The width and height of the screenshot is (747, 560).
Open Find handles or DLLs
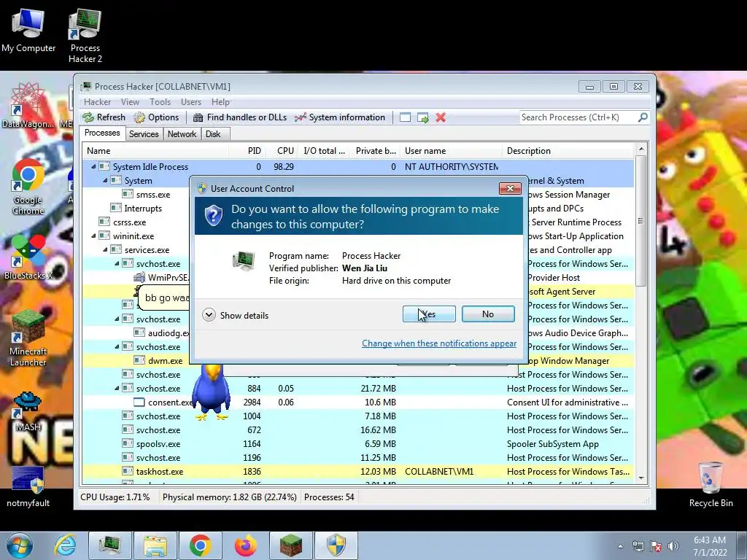pyautogui.click(x=239, y=117)
